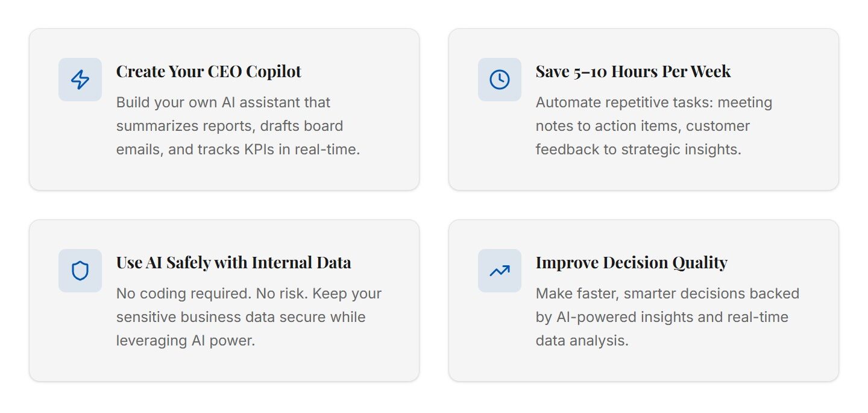The image size is (868, 413).
Task: Click the words "summarizes reports"
Action: point(177,126)
